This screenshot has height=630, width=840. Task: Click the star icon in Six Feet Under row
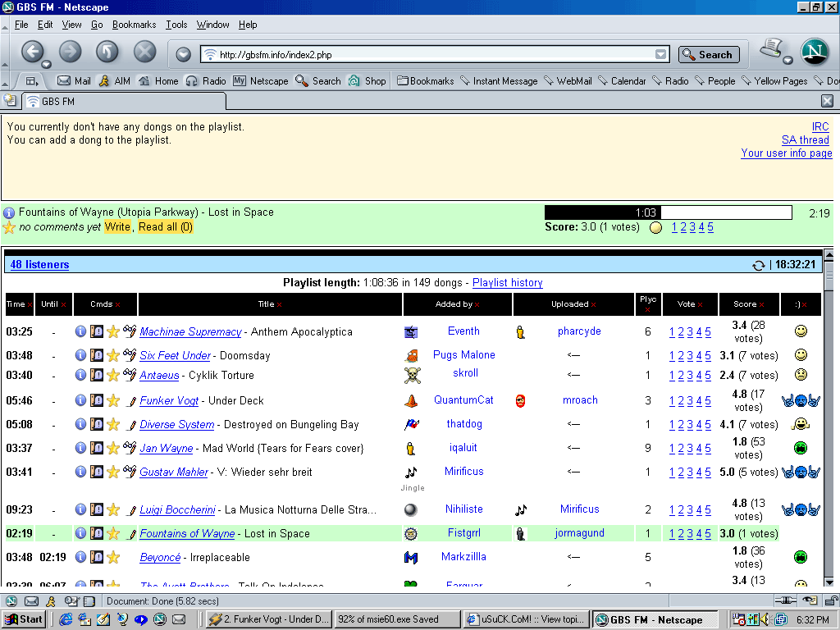click(113, 355)
